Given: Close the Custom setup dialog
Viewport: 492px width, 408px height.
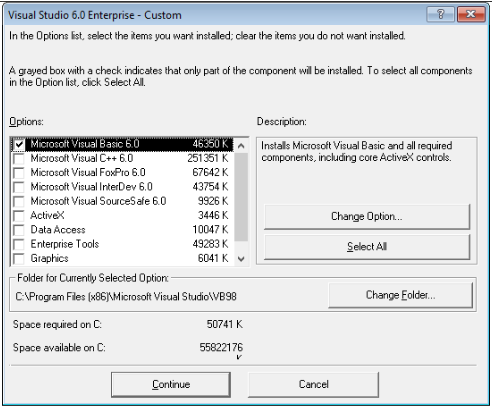Looking at the screenshot, I should 471,14.
